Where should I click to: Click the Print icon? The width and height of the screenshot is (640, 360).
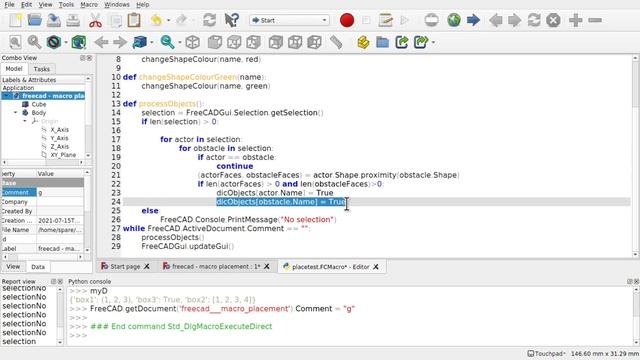pos(73,20)
